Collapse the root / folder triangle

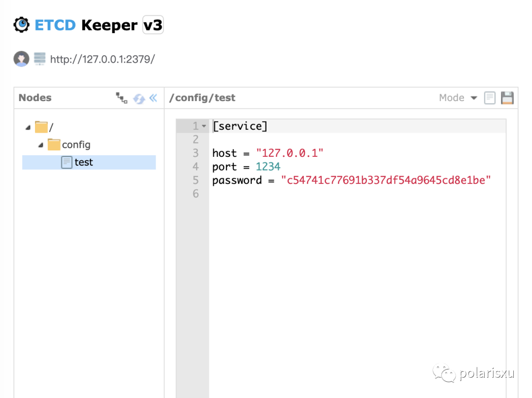tap(28, 128)
